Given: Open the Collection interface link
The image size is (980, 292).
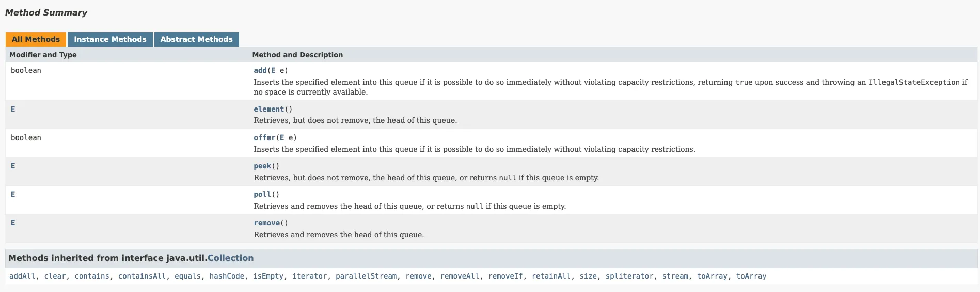Looking at the screenshot, I should coord(230,258).
